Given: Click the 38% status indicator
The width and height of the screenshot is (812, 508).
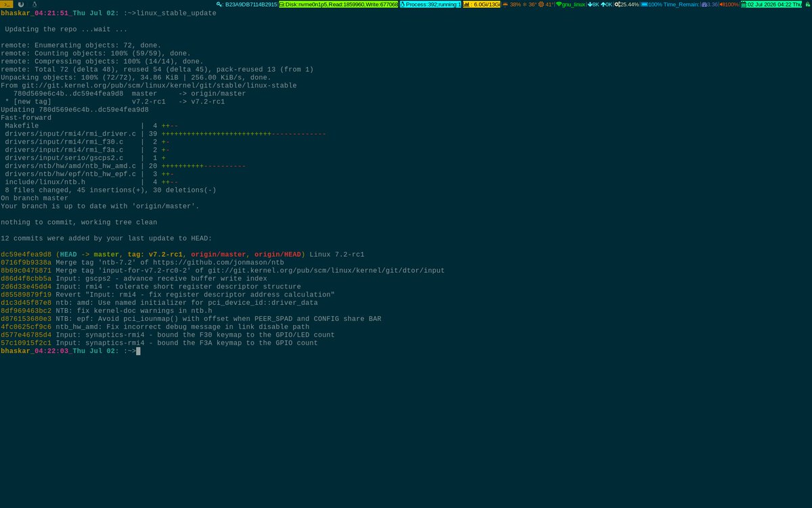Looking at the screenshot, I should (x=512, y=5).
